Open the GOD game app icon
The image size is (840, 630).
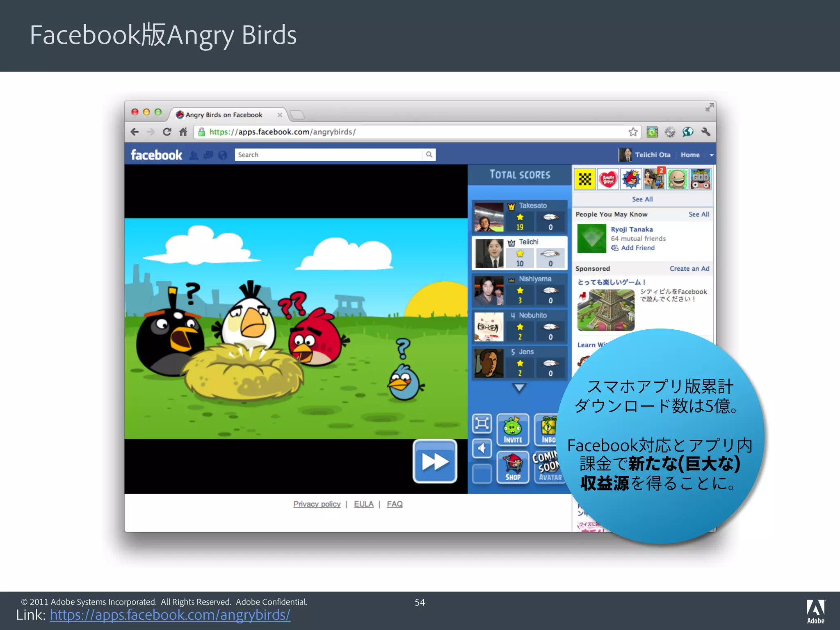[x=700, y=179]
